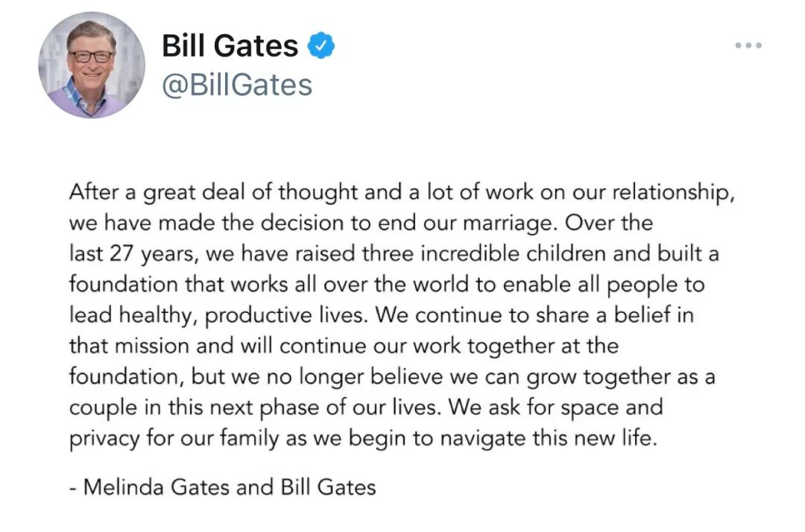
Task: Open the @BillGates handle
Action: coord(237,85)
